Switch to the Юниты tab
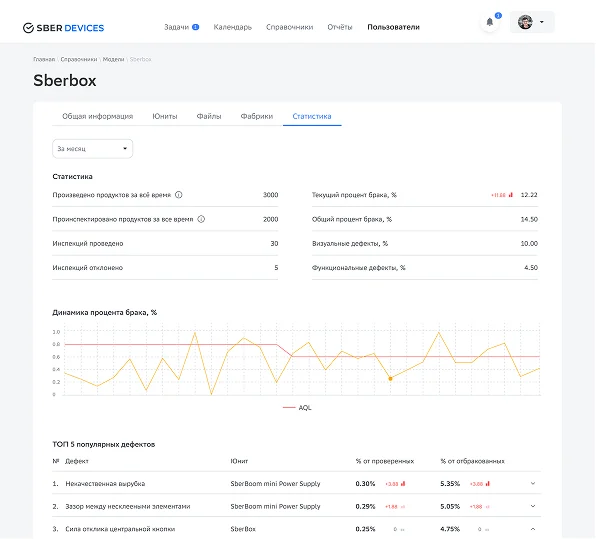The image size is (596, 539). [x=165, y=116]
